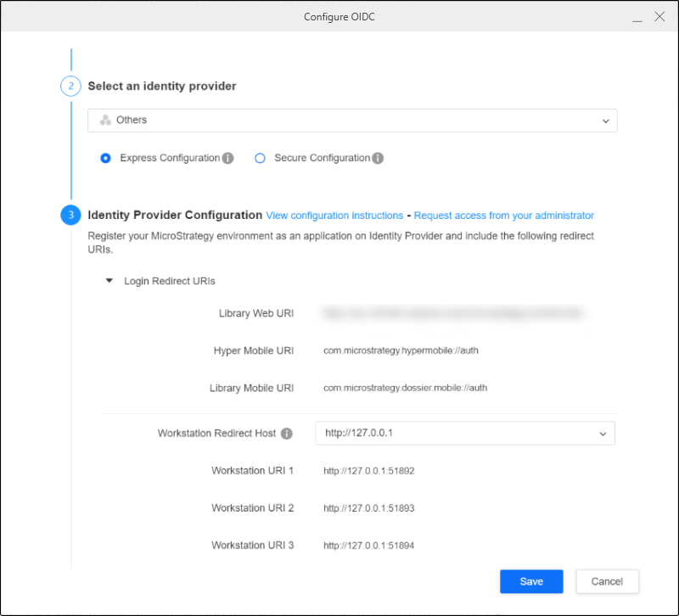The height and width of the screenshot is (616, 679).
Task: Click the step 2 circle indicator
Action: (70, 86)
